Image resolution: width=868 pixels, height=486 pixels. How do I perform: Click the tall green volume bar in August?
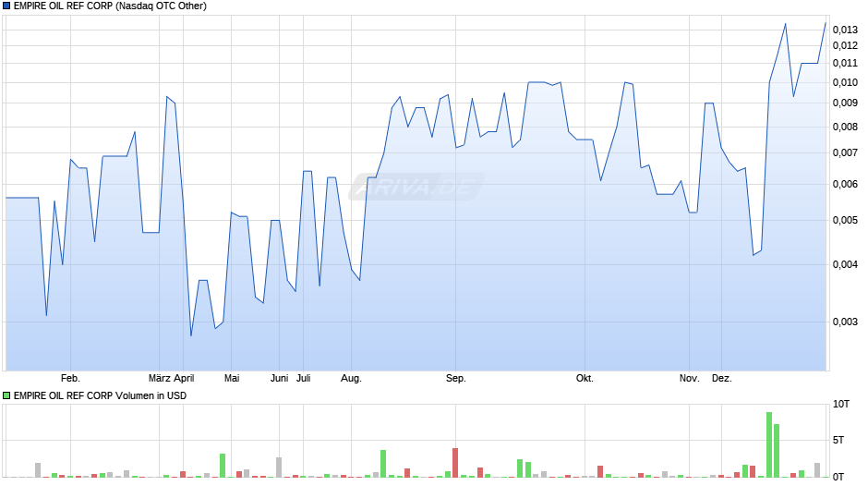click(383, 464)
